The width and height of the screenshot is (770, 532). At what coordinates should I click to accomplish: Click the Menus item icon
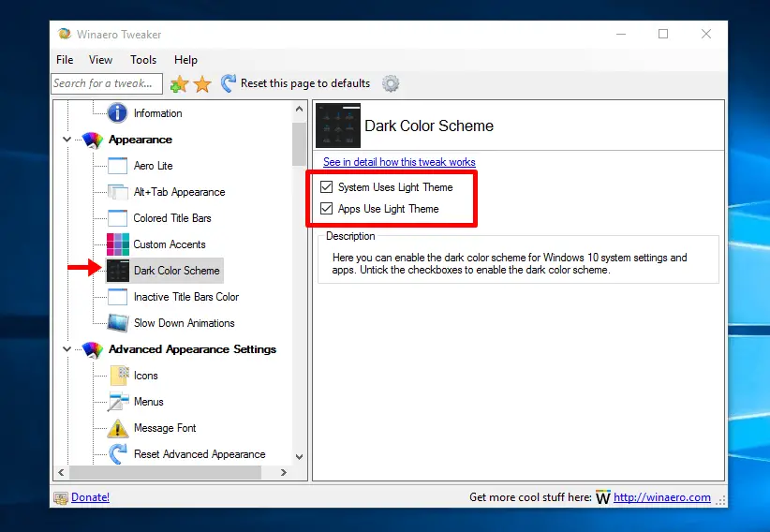point(118,402)
